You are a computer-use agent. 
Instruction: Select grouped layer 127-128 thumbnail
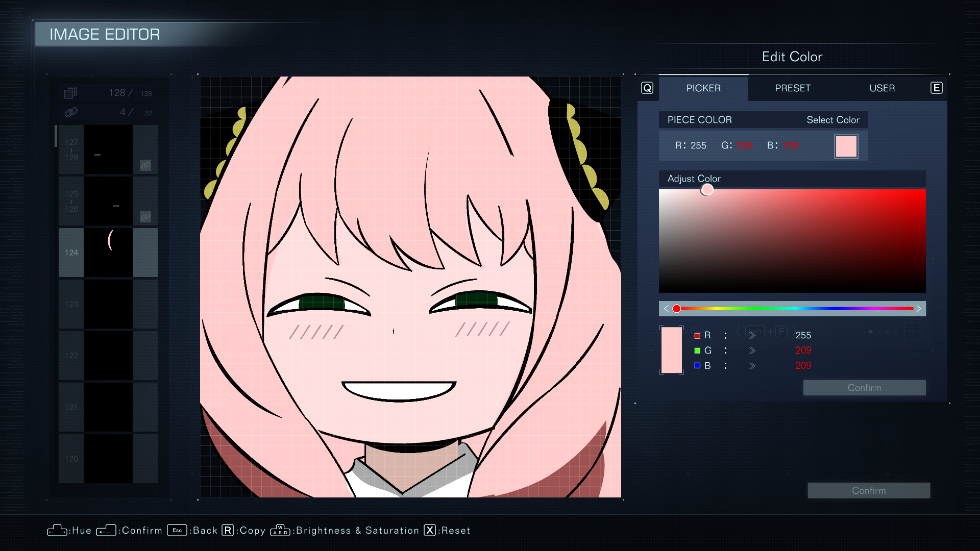(x=108, y=149)
